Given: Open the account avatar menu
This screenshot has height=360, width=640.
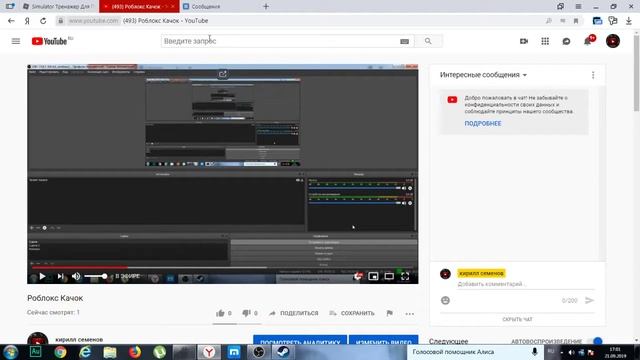Looking at the screenshot, I should 613,41.
